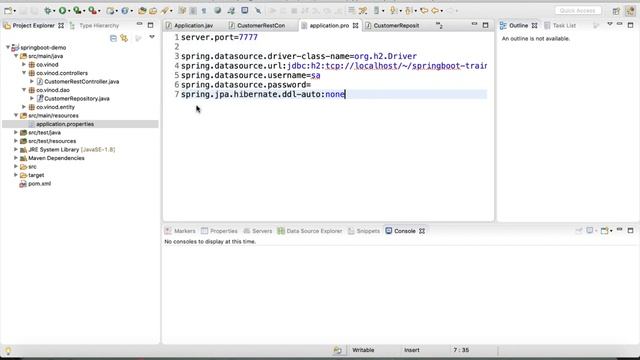The image size is (640, 360).
Task: Open the Snippets view tab
Action: [x=368, y=231]
